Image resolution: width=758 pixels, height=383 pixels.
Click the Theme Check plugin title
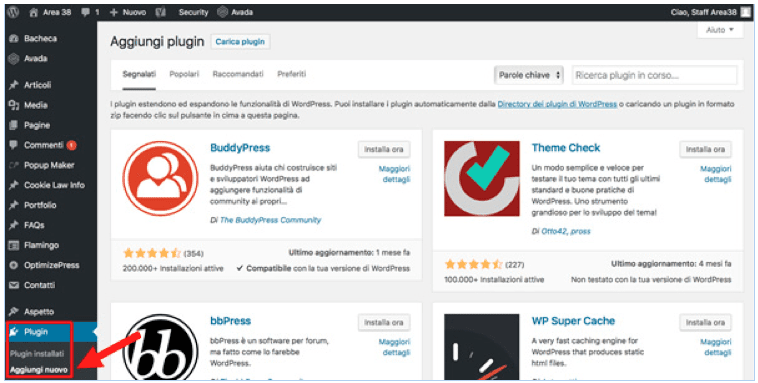(566, 148)
